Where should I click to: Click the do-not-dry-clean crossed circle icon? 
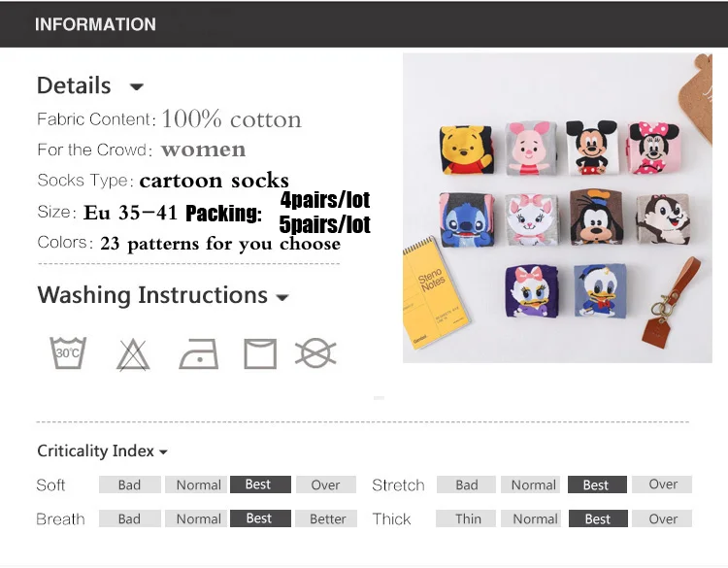click(315, 353)
